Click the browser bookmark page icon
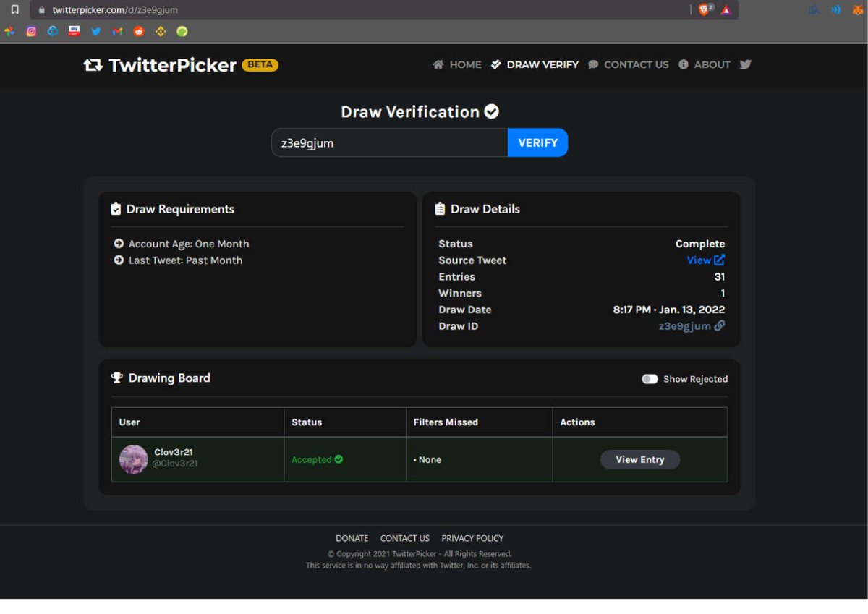868x614 pixels. click(x=14, y=10)
